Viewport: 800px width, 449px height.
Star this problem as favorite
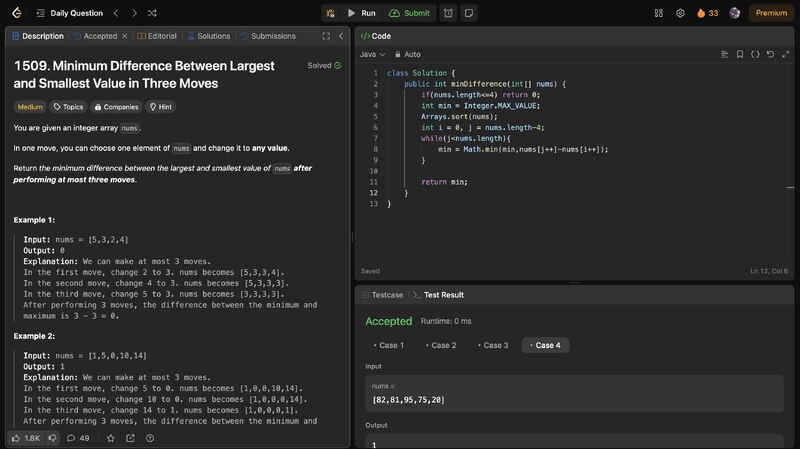tap(111, 438)
